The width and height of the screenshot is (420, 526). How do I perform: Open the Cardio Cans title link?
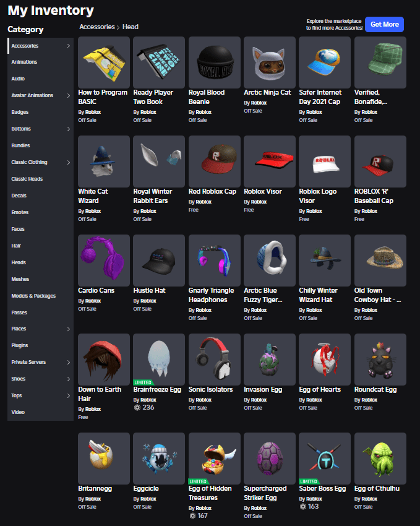96,290
